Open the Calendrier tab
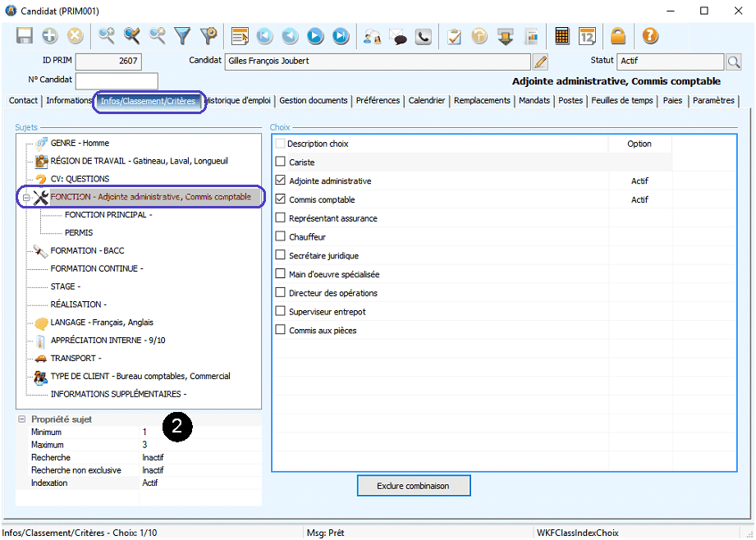Viewport: 756px width, 540px height. 427,101
